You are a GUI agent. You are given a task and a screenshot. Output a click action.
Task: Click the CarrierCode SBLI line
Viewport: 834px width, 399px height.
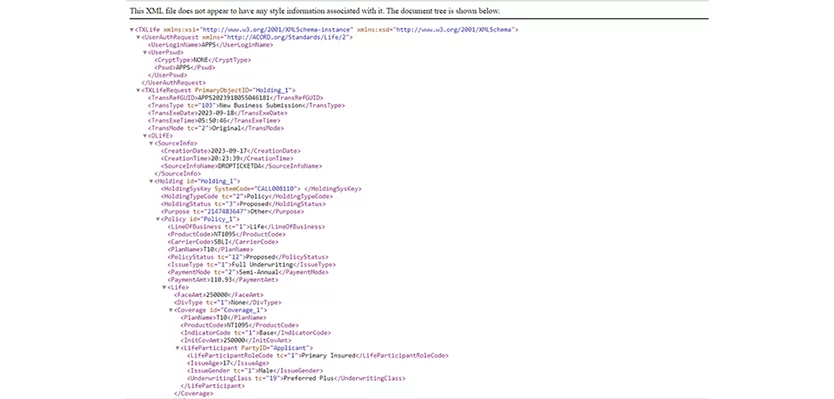click(x=223, y=242)
